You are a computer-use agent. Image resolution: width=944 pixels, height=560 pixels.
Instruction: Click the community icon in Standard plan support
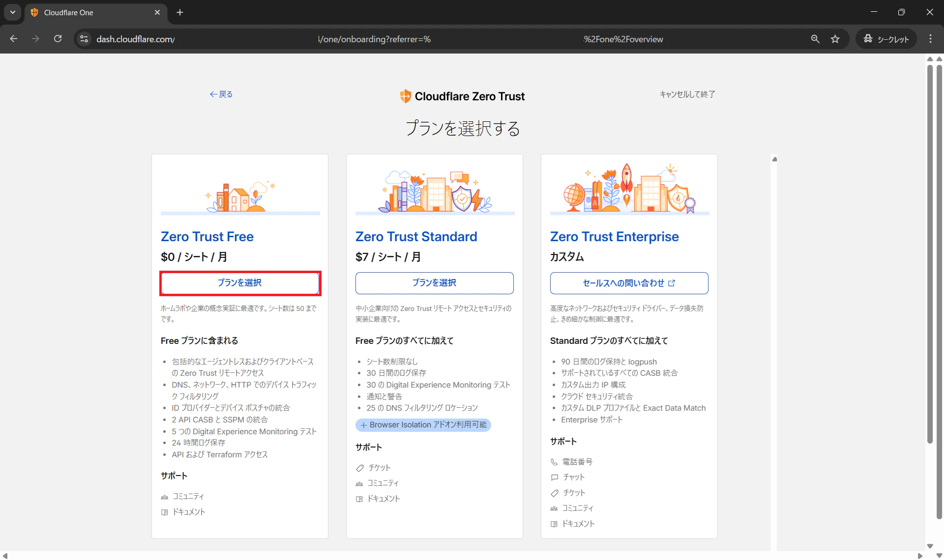[359, 484]
